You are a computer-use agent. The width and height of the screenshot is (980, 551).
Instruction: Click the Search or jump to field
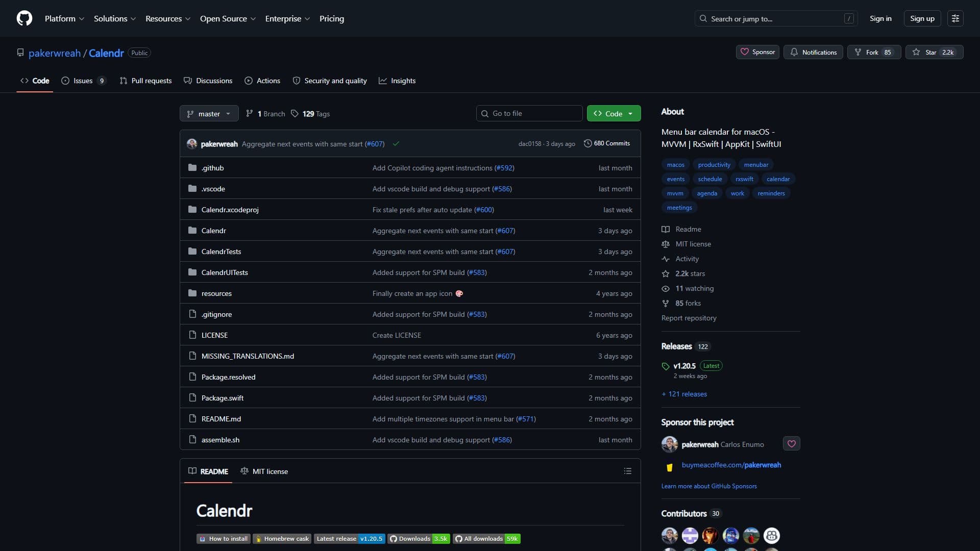pos(776,18)
